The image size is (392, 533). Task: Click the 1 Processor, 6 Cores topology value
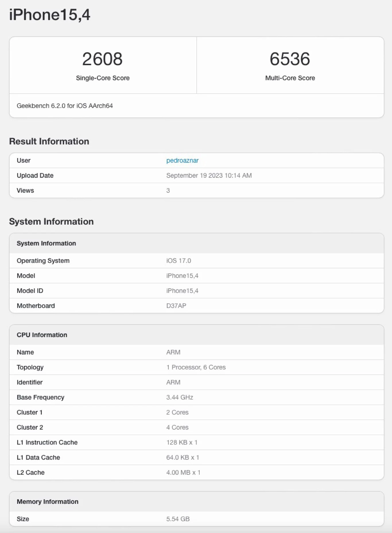[x=196, y=367]
